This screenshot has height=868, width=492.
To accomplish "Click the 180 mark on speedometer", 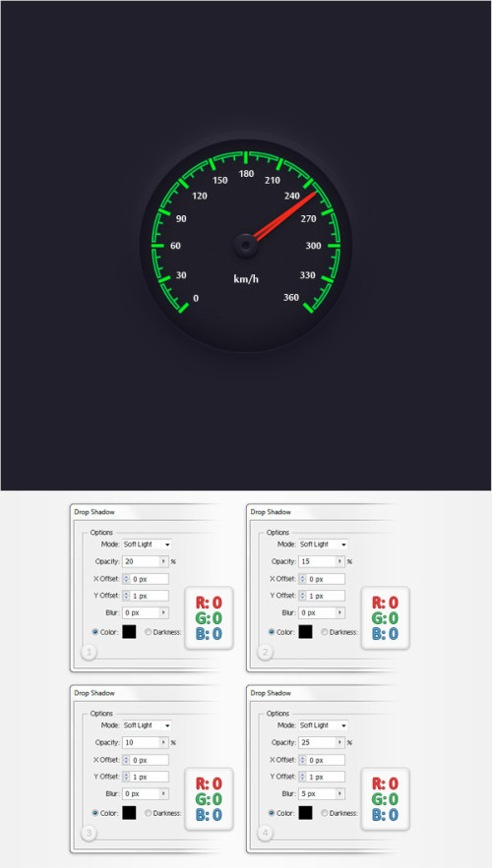I will [246, 174].
